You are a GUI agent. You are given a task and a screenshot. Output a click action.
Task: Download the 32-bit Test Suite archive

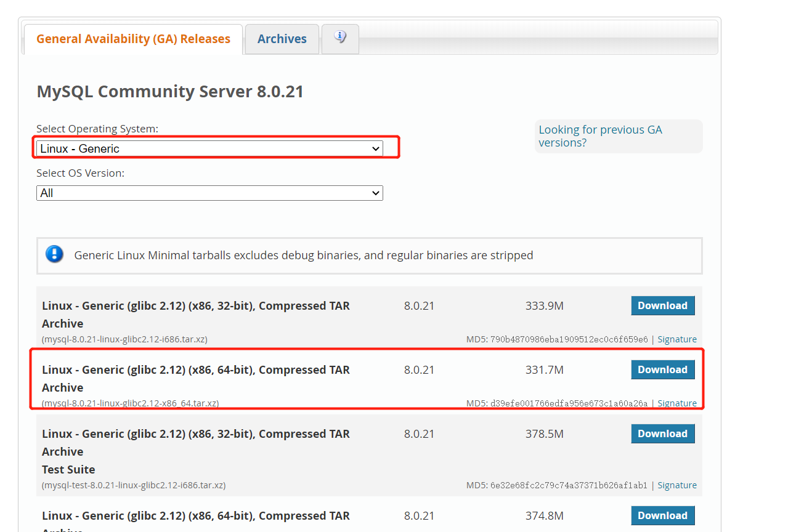[662, 433]
